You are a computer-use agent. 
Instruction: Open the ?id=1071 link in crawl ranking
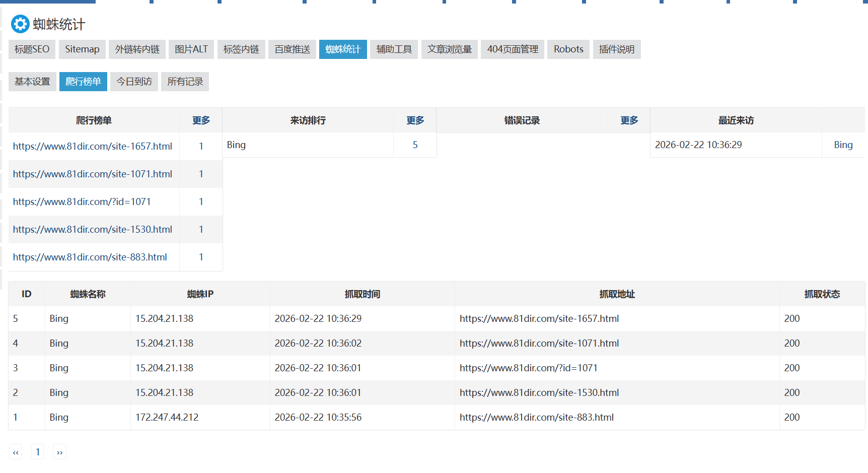[x=82, y=202]
